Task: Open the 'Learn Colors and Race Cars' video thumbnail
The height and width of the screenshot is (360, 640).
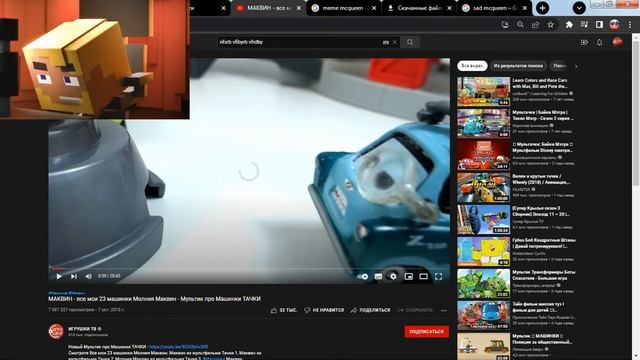Action: 484,91
